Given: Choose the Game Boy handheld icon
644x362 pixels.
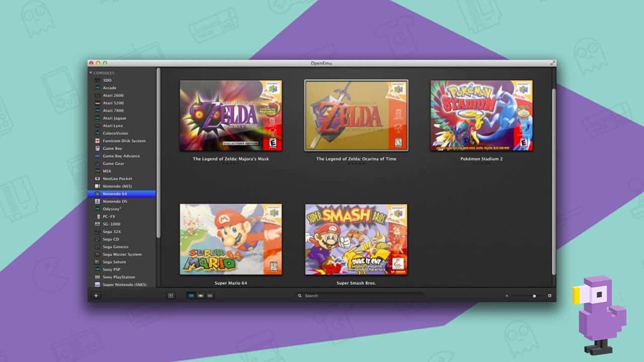Looking at the screenshot, I should [x=98, y=148].
